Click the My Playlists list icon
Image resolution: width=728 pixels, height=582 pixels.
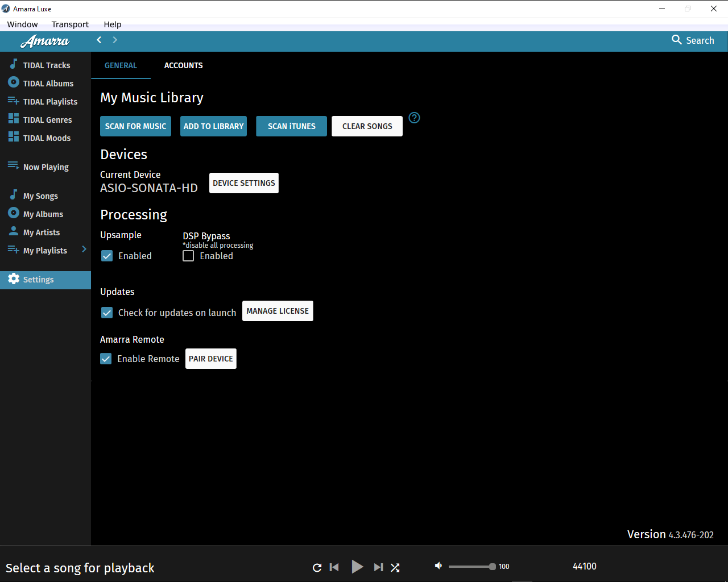point(13,250)
